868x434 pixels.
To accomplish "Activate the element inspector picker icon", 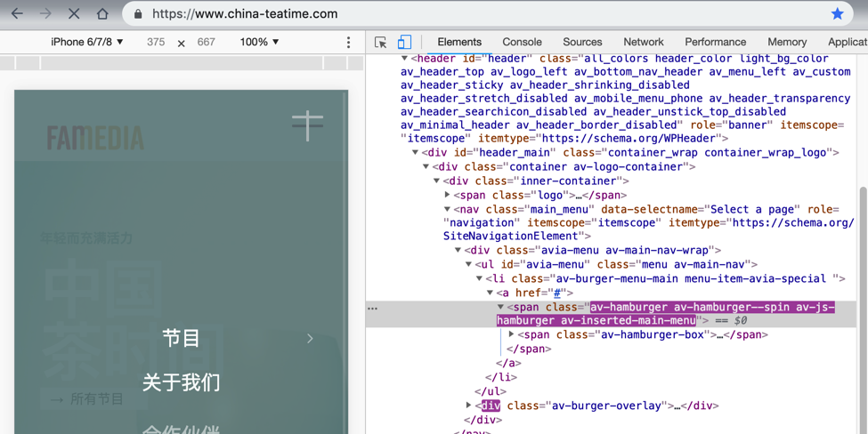I will click(380, 42).
